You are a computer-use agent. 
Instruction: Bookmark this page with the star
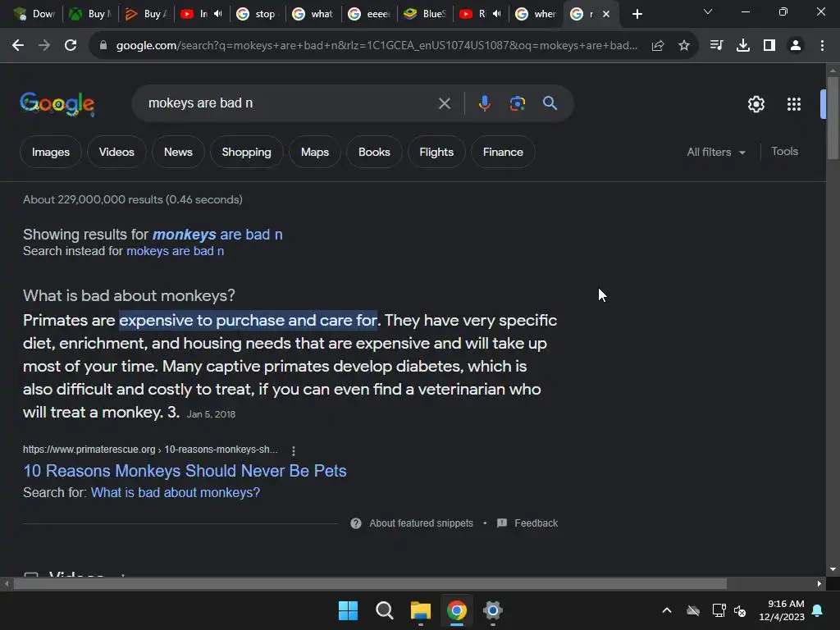coord(684,46)
